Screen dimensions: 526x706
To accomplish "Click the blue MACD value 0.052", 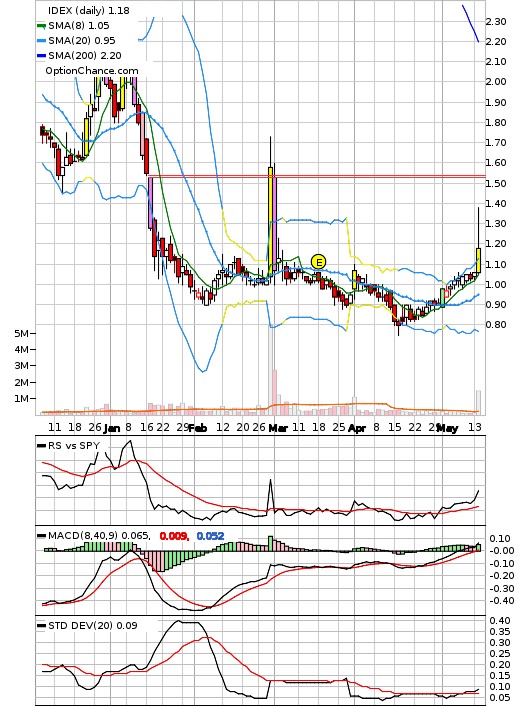I will 210,536.
